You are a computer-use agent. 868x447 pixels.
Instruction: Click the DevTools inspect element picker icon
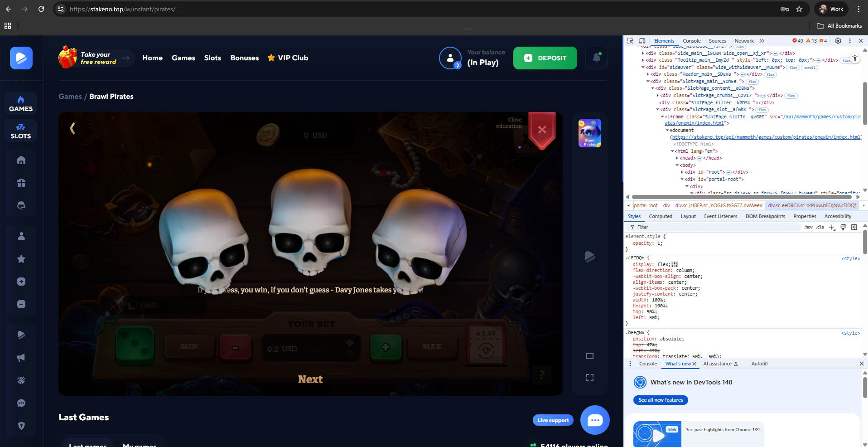click(x=630, y=41)
